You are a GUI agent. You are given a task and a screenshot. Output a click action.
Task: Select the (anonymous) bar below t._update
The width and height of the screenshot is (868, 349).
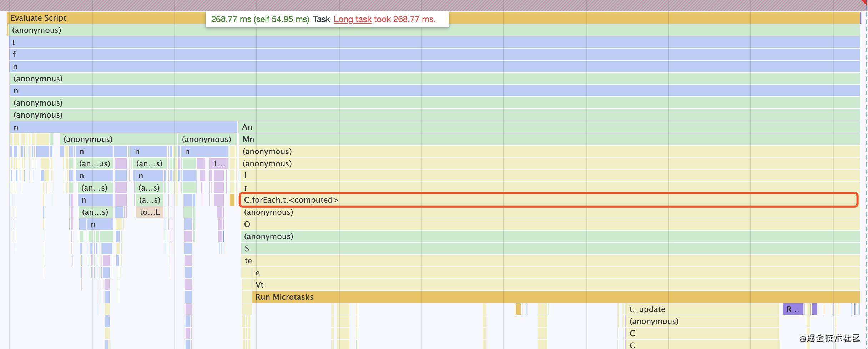point(702,321)
